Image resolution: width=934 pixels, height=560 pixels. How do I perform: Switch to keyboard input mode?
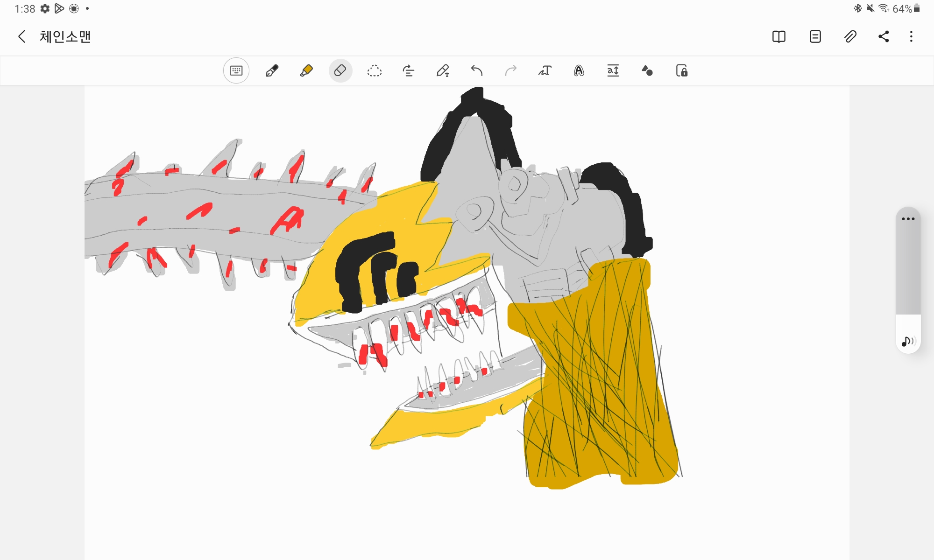236,71
